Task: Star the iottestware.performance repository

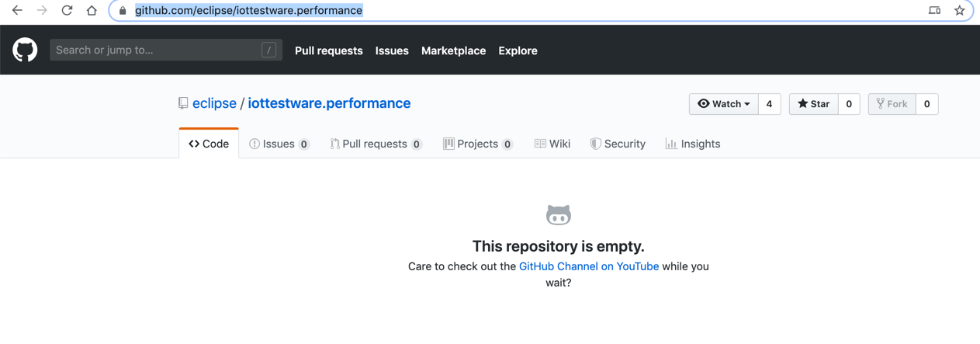Action: point(813,104)
